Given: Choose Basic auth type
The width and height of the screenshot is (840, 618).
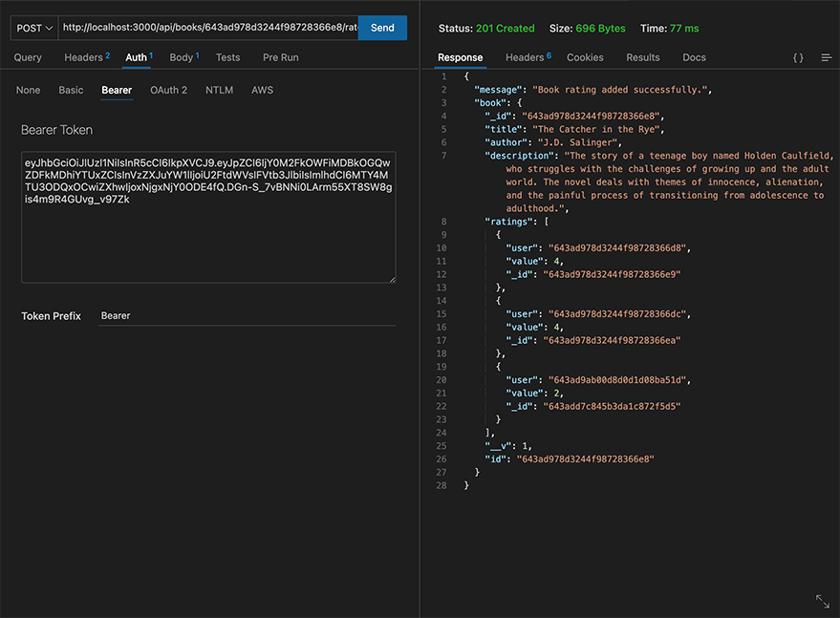Looking at the screenshot, I should (x=71, y=90).
